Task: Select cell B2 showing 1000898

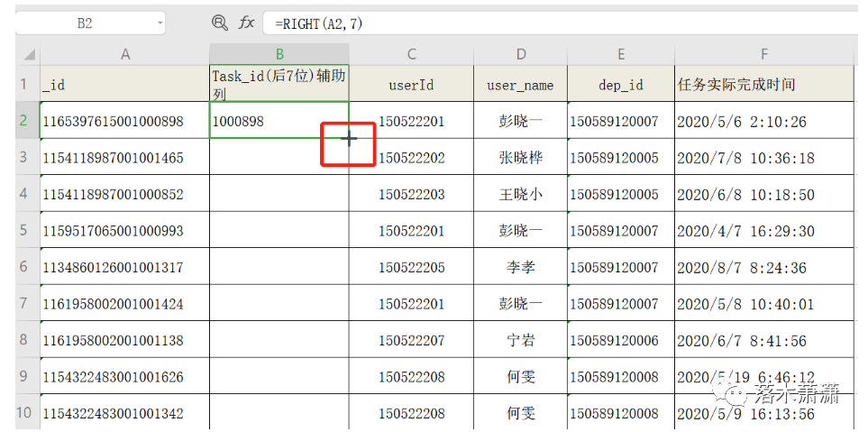Action: click(279, 120)
